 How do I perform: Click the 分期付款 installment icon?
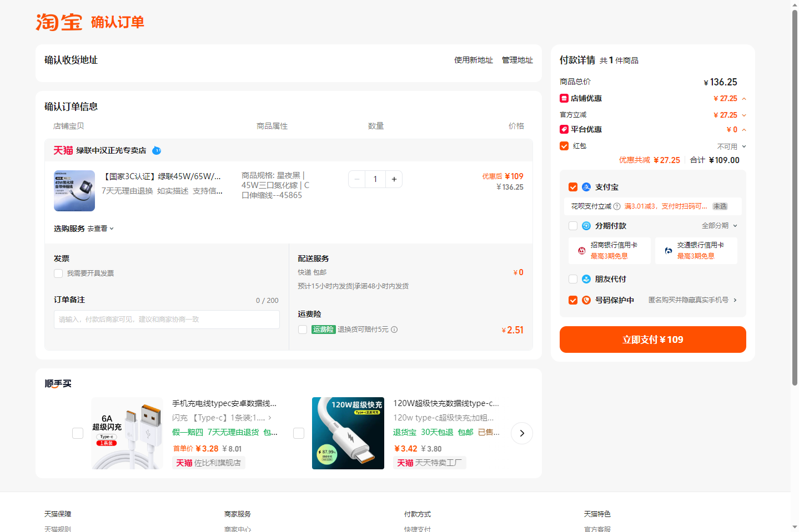586,226
